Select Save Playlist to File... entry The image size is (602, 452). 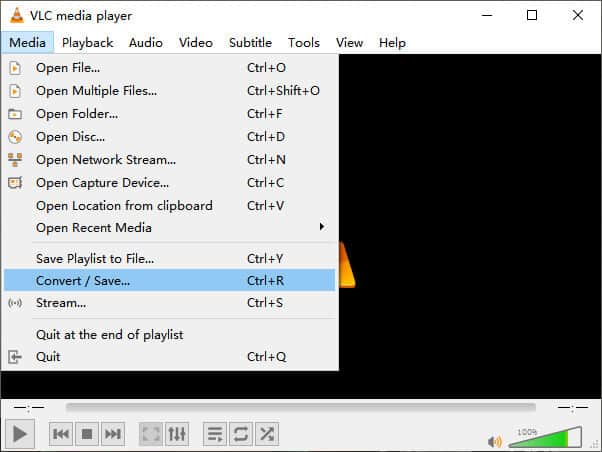(170, 259)
